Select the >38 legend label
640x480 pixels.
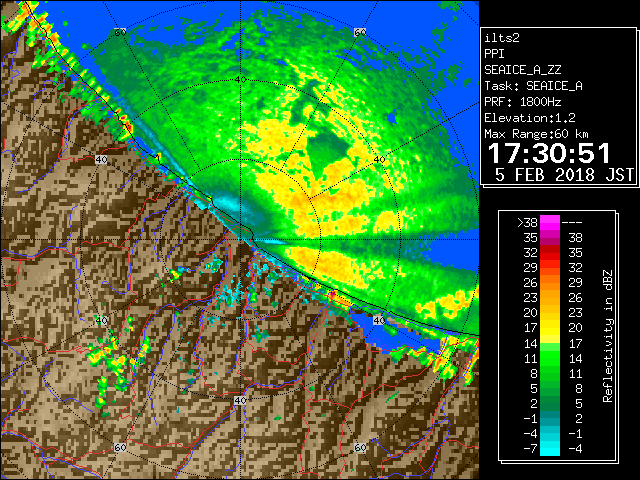528,223
